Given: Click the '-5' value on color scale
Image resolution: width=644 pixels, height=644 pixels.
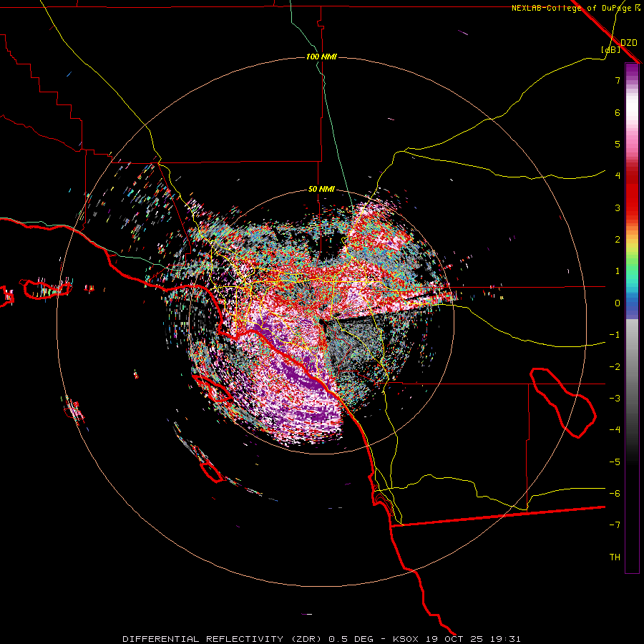Looking at the screenshot, I should (x=615, y=462).
